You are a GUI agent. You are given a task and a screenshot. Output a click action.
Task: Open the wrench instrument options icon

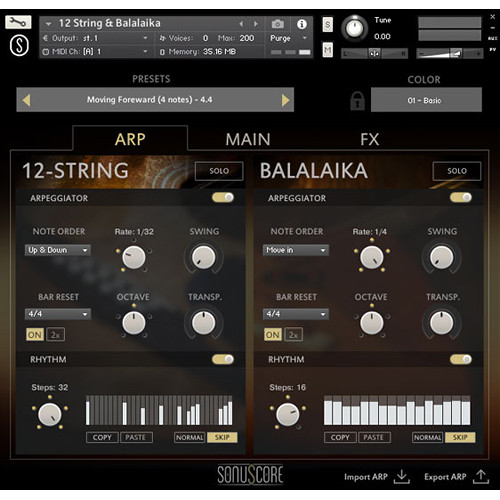pyautogui.click(x=18, y=22)
